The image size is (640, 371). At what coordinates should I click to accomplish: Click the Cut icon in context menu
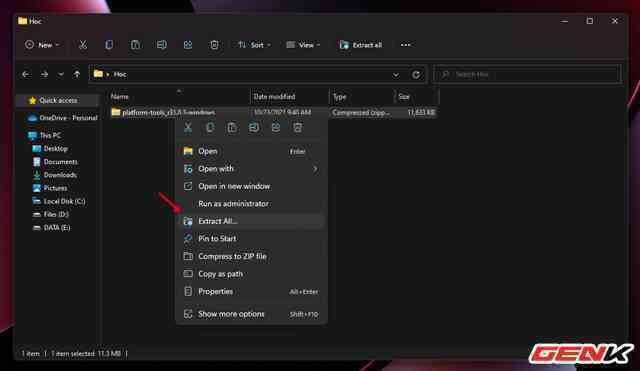(188, 128)
